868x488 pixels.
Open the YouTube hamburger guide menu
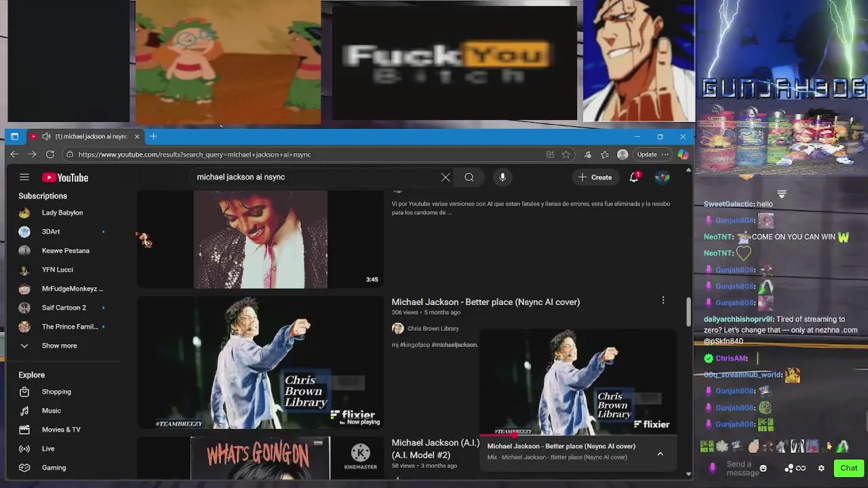(x=24, y=178)
